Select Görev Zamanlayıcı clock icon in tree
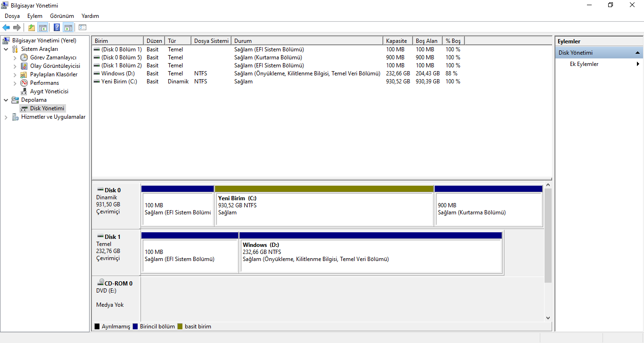 [24, 57]
